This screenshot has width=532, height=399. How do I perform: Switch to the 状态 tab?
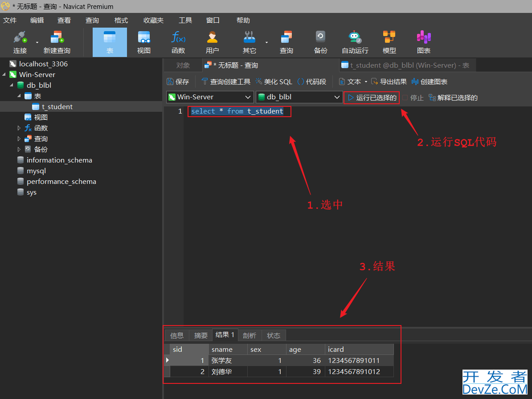click(x=274, y=335)
